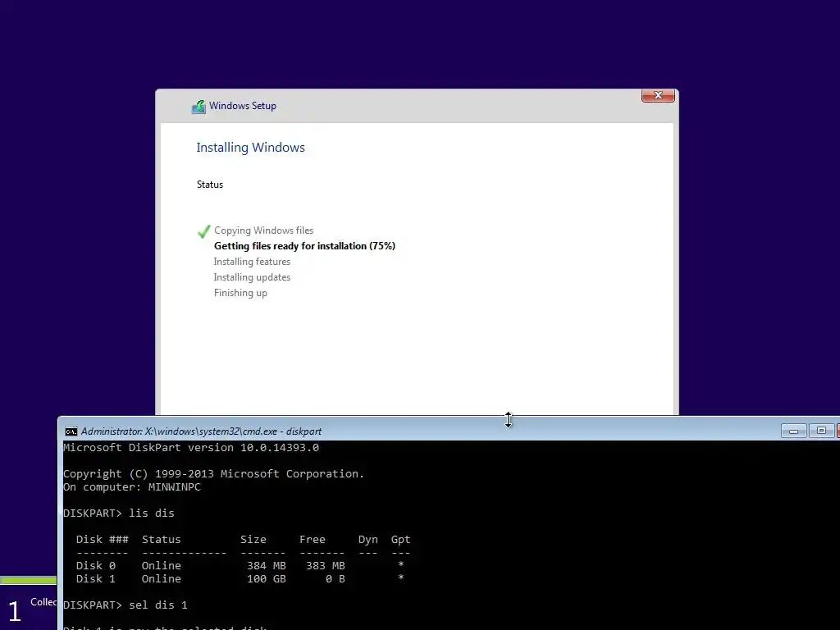840x630 pixels.
Task: Click the green checkmark beside Copying Windows files
Action: click(x=203, y=231)
